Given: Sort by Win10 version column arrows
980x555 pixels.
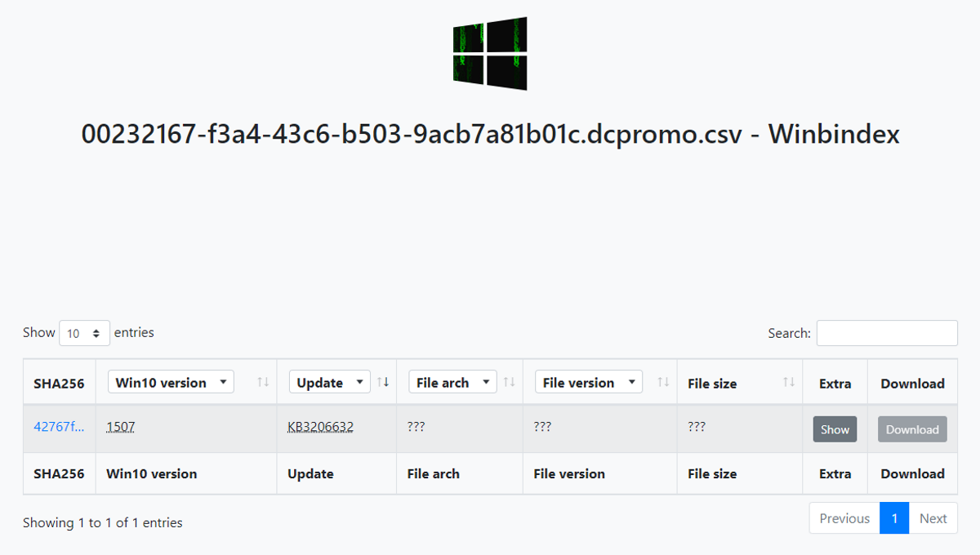Looking at the screenshot, I should [x=263, y=382].
